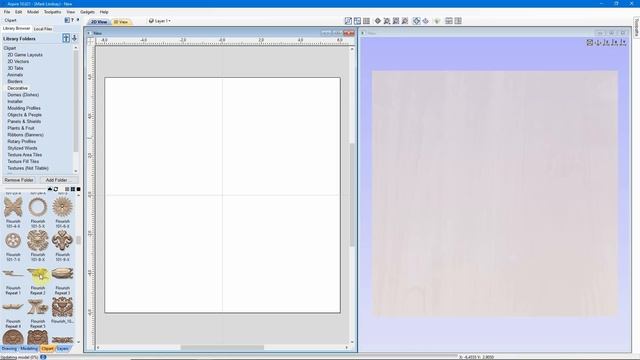Click the ruler origin corner icon
The width and height of the screenshot is (640, 360).
[91, 41]
